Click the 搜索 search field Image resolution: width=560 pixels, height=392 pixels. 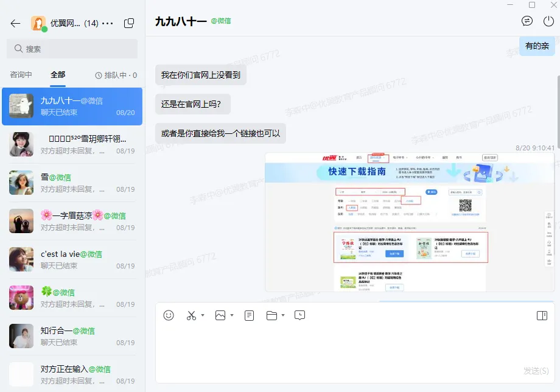pyautogui.click(x=72, y=49)
